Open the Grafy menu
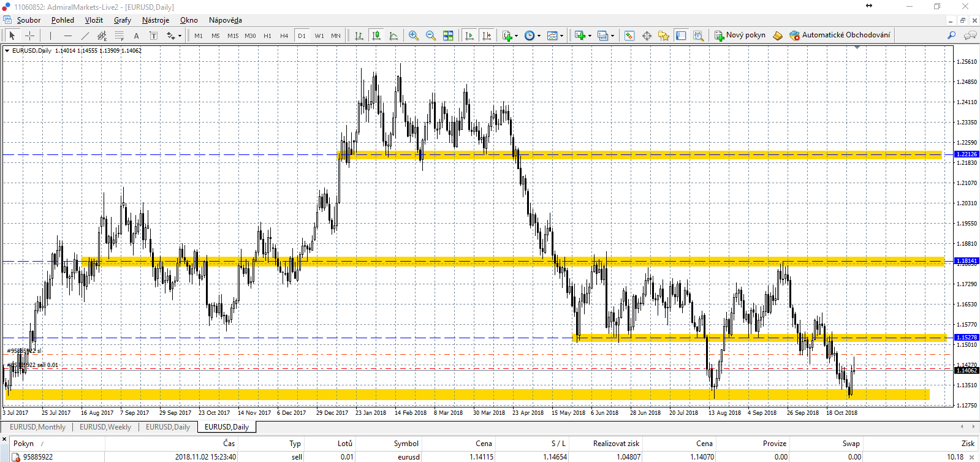Viewport: 980px width, 462px height. (x=123, y=20)
